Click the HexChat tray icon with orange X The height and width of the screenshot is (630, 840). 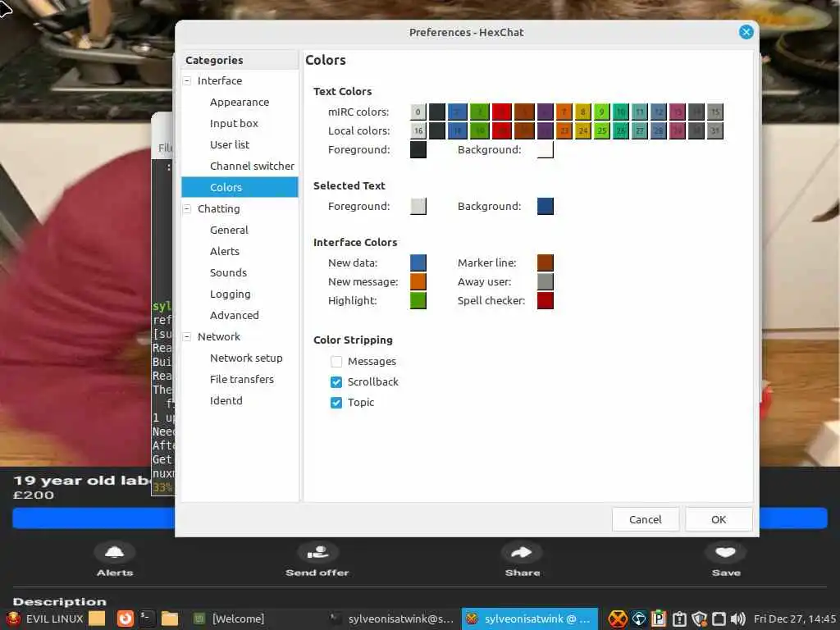(x=617, y=619)
